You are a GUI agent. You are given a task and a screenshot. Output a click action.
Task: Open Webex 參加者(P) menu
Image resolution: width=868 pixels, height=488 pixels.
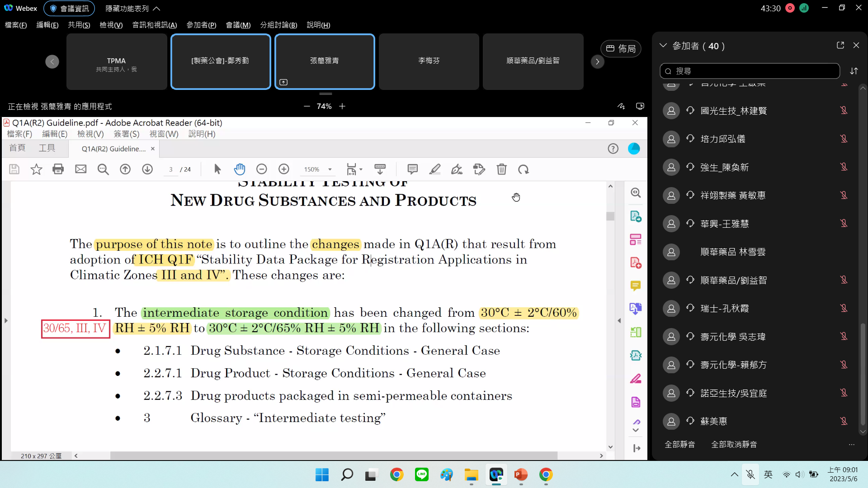click(x=202, y=25)
